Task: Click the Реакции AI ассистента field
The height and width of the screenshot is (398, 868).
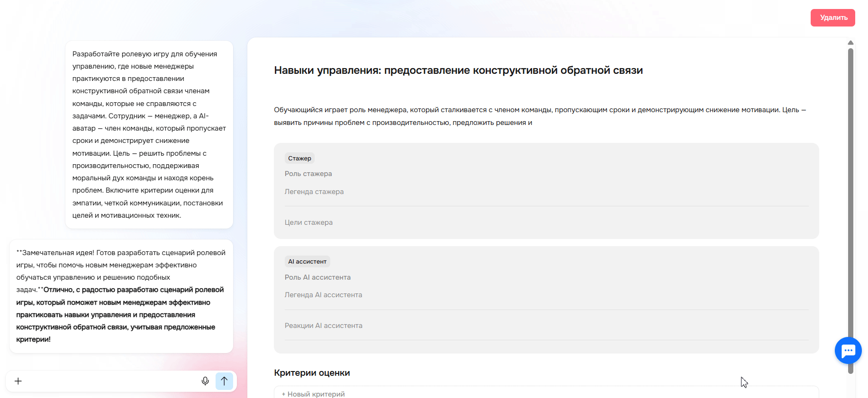Action: pyautogui.click(x=324, y=326)
